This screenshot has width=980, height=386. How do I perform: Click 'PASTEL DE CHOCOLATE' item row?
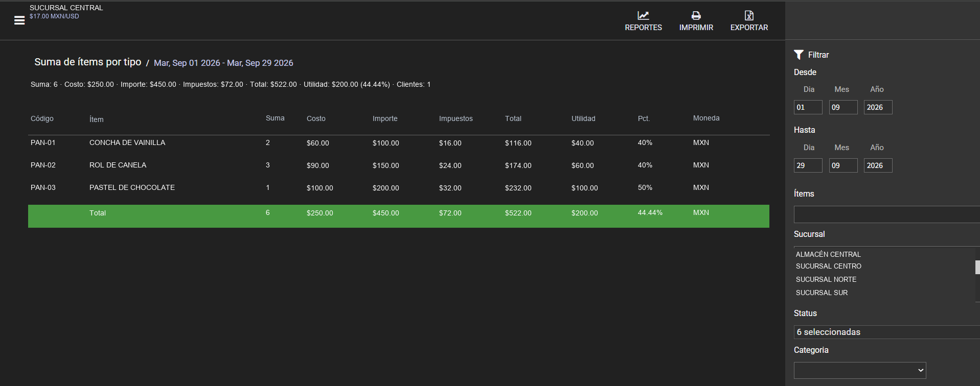[x=132, y=187]
